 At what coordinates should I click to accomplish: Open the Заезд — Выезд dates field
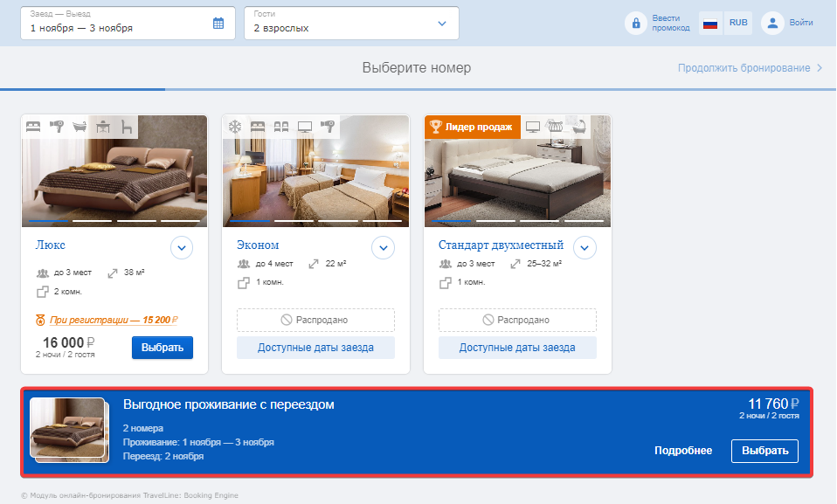tap(128, 23)
